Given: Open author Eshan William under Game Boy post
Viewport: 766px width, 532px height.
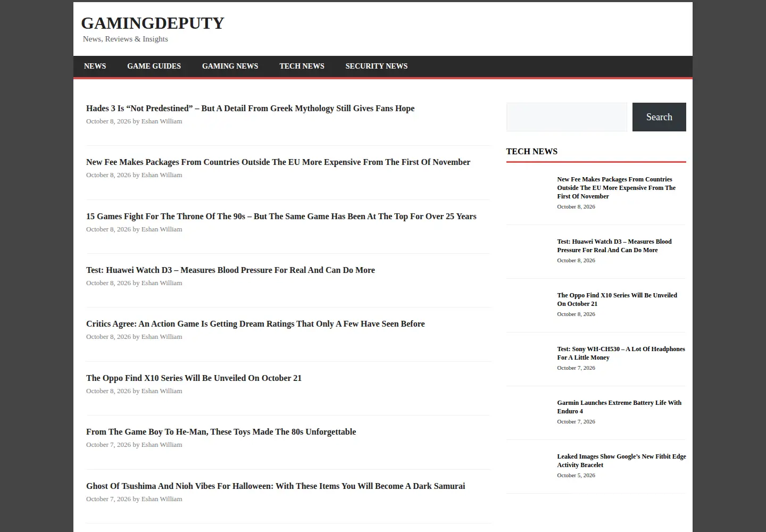Looking at the screenshot, I should pyautogui.click(x=162, y=445).
